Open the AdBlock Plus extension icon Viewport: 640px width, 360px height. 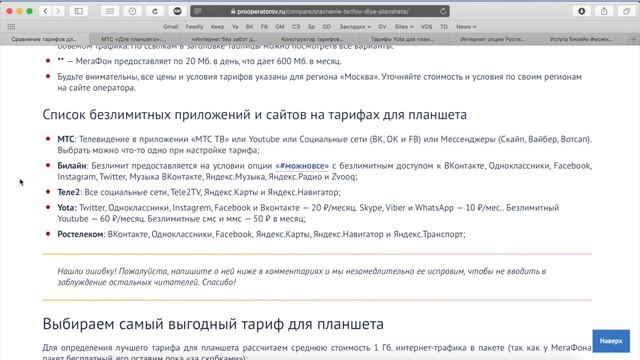[x=177, y=11]
